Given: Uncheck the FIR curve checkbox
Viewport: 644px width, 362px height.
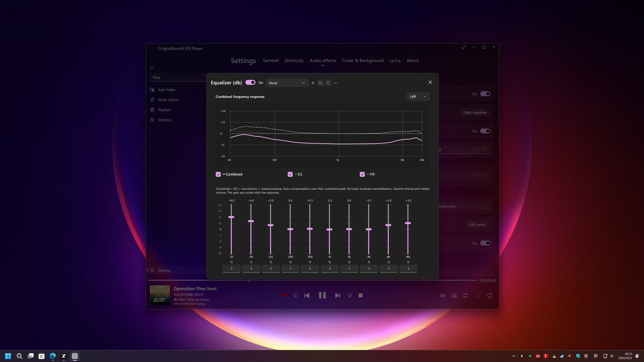Looking at the screenshot, I should click(362, 174).
